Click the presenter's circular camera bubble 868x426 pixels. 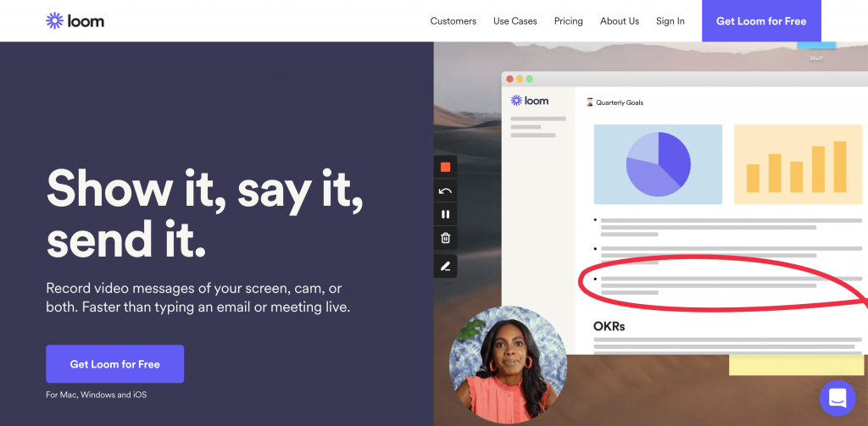click(x=508, y=365)
